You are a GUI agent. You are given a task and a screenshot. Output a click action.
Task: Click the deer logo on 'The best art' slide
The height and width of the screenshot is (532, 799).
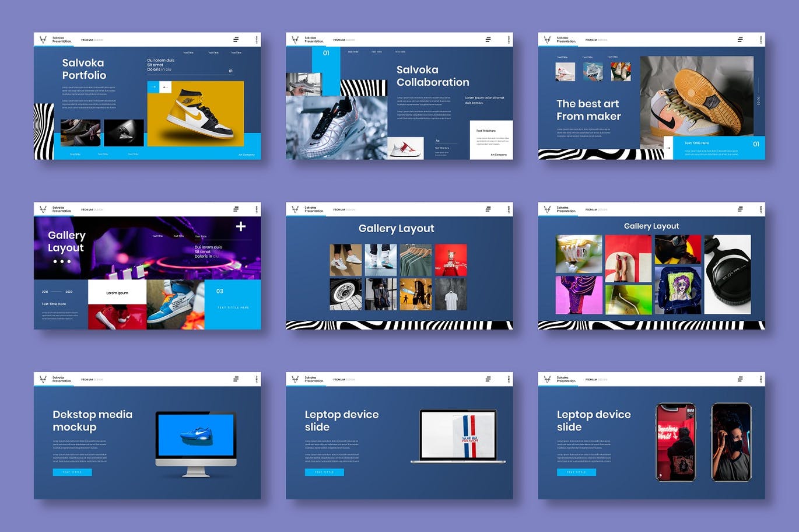[547, 40]
